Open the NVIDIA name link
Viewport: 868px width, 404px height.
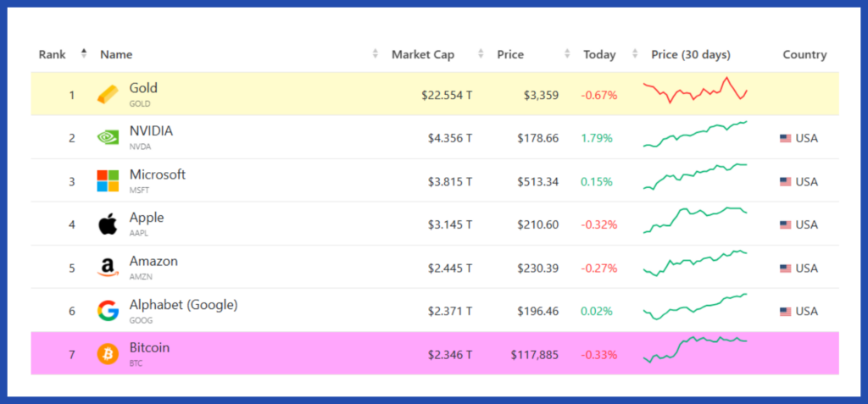[x=151, y=131]
